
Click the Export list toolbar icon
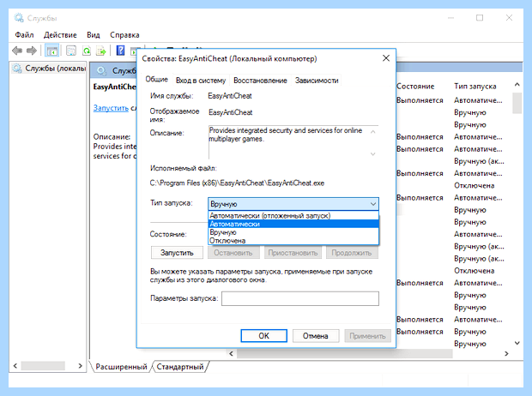101,51
